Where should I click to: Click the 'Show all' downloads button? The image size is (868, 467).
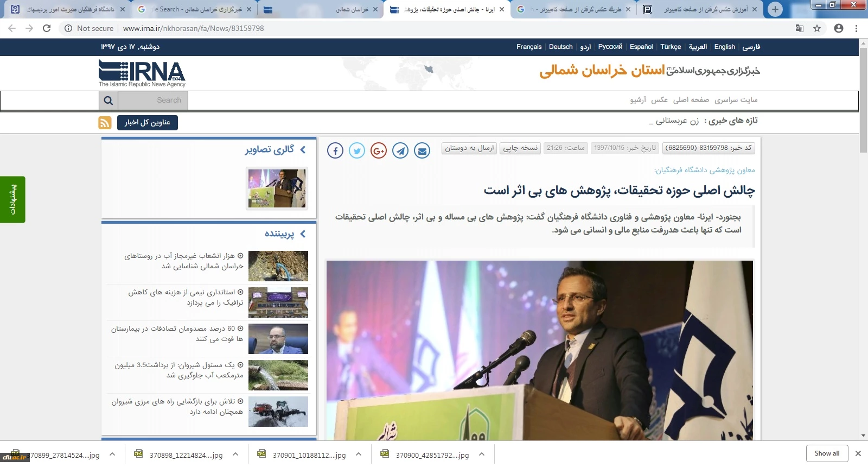(x=827, y=453)
